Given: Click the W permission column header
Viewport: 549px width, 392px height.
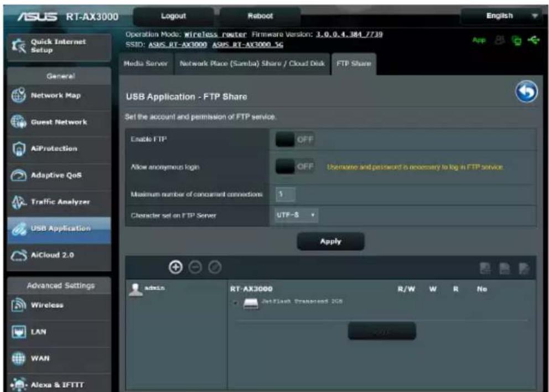Looking at the screenshot, I should pos(433,289).
